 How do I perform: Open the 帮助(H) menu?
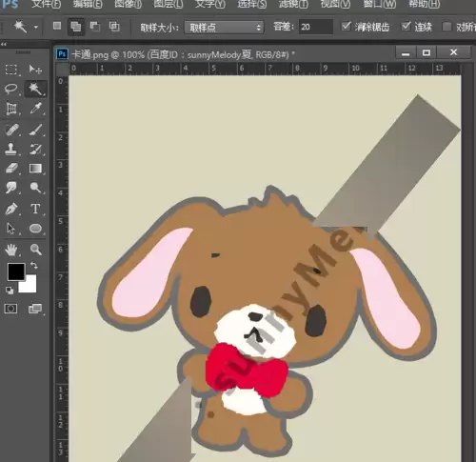point(425,4)
